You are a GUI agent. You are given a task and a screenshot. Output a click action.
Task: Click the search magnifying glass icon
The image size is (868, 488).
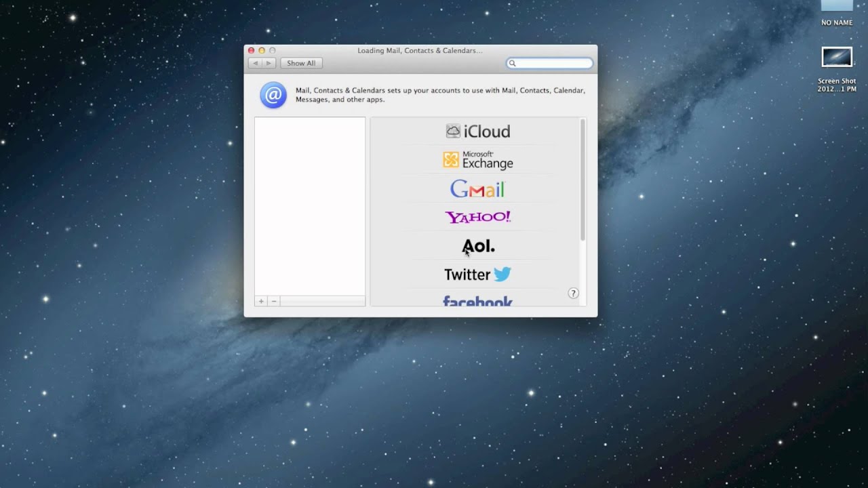513,63
